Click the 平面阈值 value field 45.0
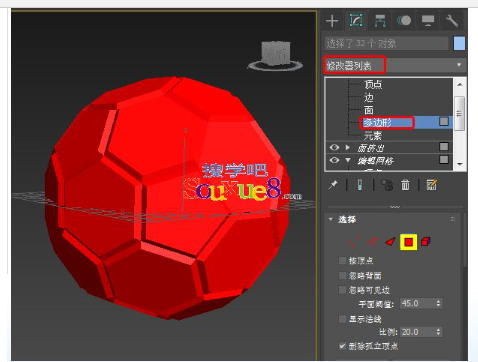 (x=417, y=303)
